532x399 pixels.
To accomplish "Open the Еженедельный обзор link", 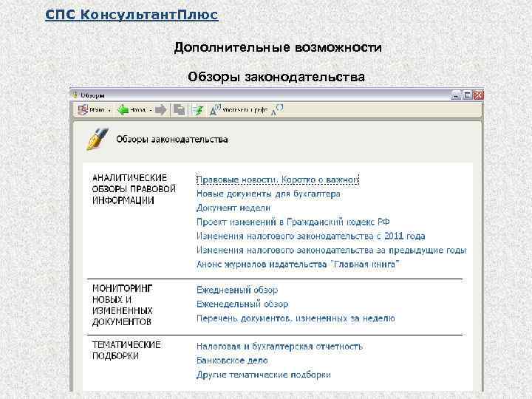I will click(242, 304).
